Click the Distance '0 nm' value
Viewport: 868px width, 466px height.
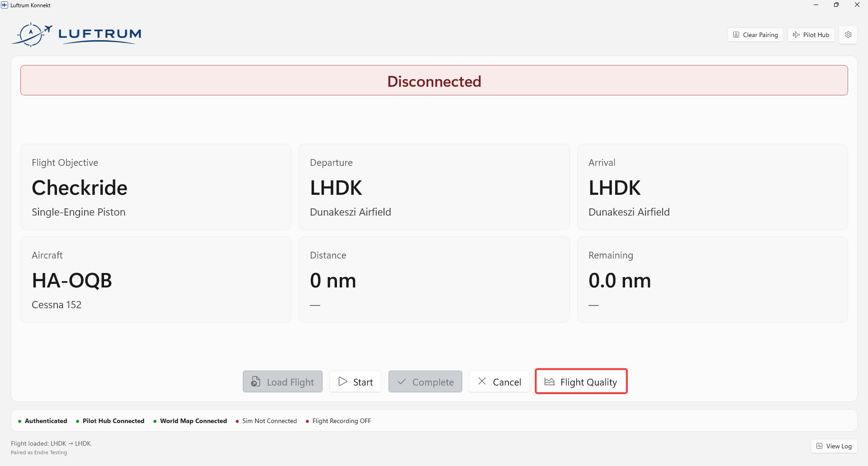click(333, 281)
